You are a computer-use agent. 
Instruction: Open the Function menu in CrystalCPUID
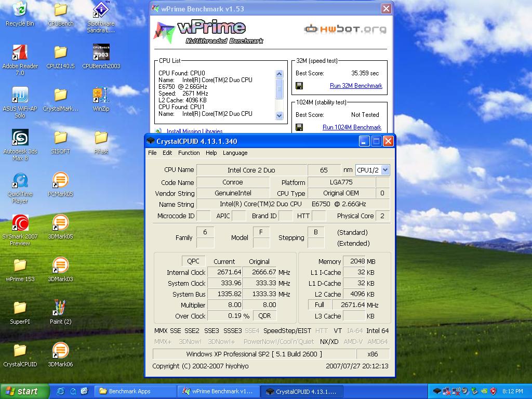tap(189, 153)
